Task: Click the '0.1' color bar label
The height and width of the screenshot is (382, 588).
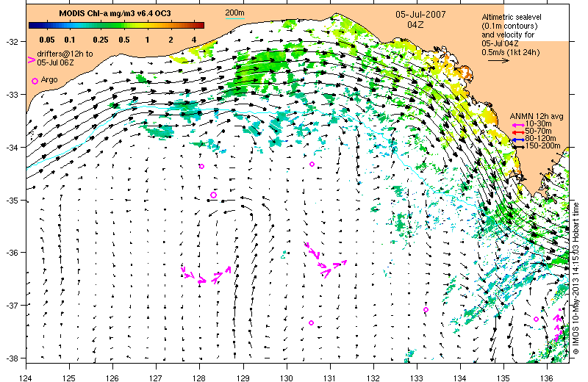Action: (x=70, y=40)
